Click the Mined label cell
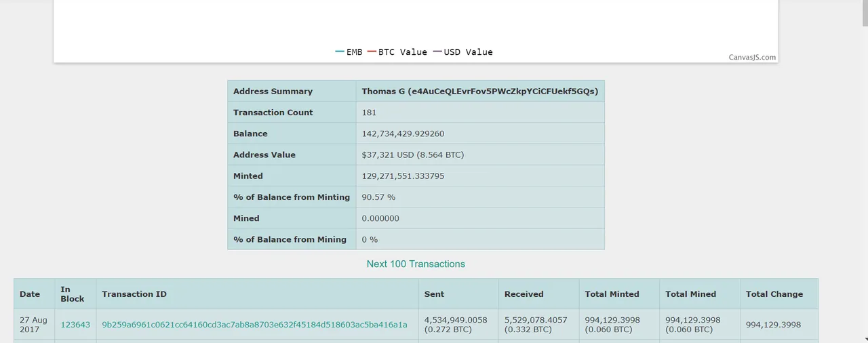This screenshot has height=343, width=868. 292,218
